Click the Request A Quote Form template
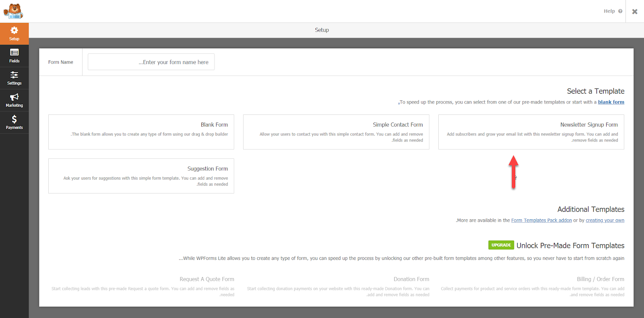The width and height of the screenshot is (644, 318). coord(142,287)
